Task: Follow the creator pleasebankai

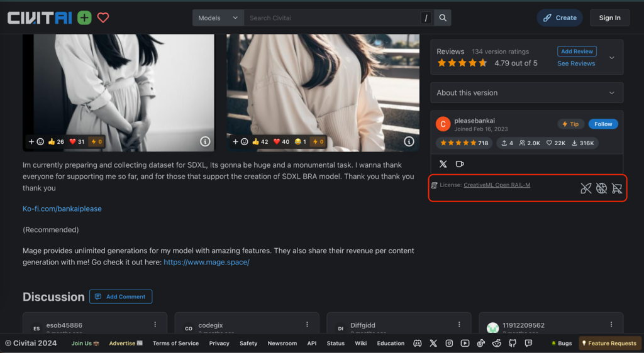Action: 602,124
